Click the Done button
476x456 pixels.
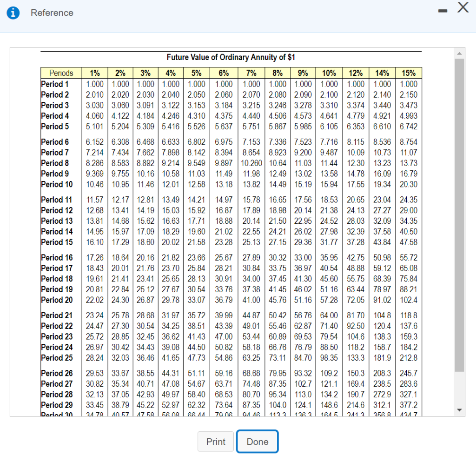(257, 442)
